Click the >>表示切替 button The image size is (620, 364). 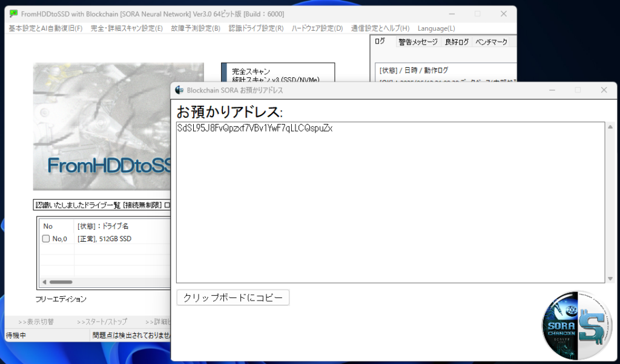click(36, 322)
